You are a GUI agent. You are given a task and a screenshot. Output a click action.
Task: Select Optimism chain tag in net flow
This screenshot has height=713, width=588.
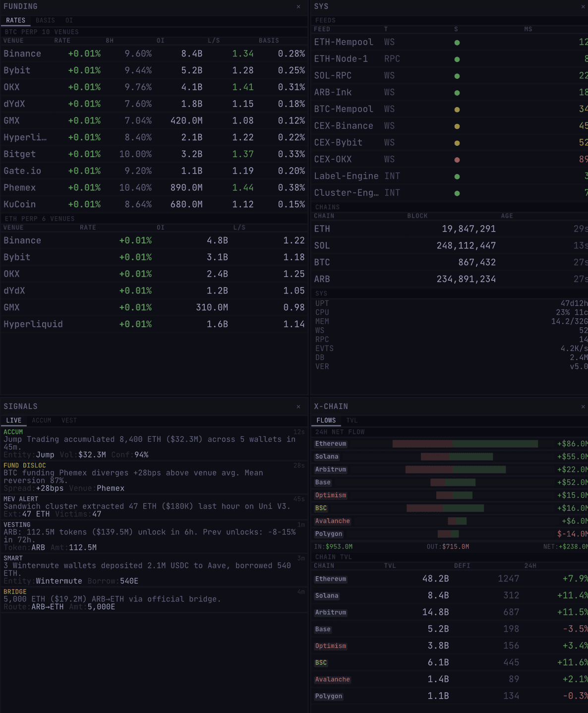coord(331,495)
